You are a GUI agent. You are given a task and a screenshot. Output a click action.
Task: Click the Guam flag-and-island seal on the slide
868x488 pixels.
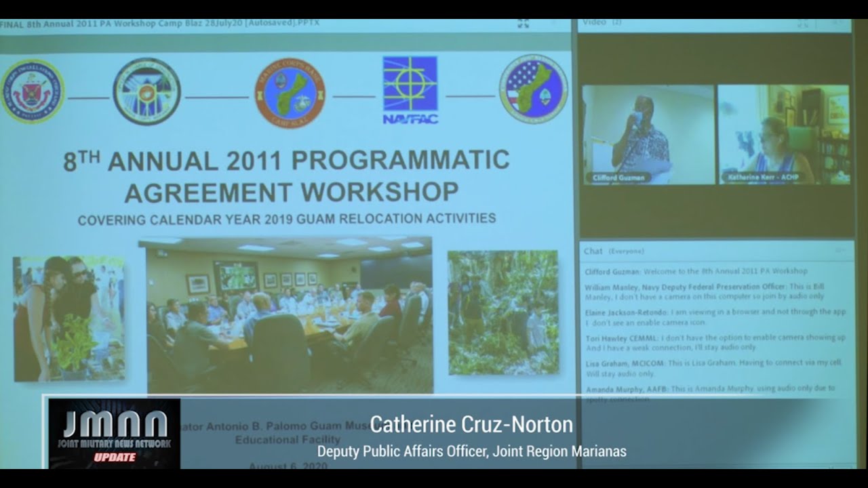click(x=534, y=89)
